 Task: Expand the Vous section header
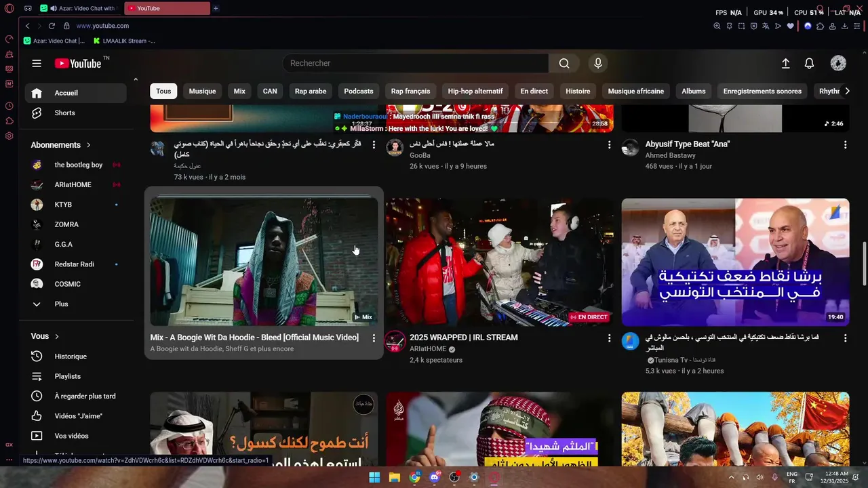pos(45,336)
